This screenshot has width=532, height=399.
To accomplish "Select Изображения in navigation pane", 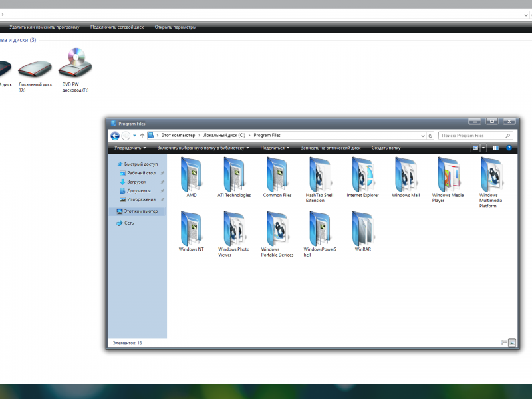I will (x=138, y=199).
